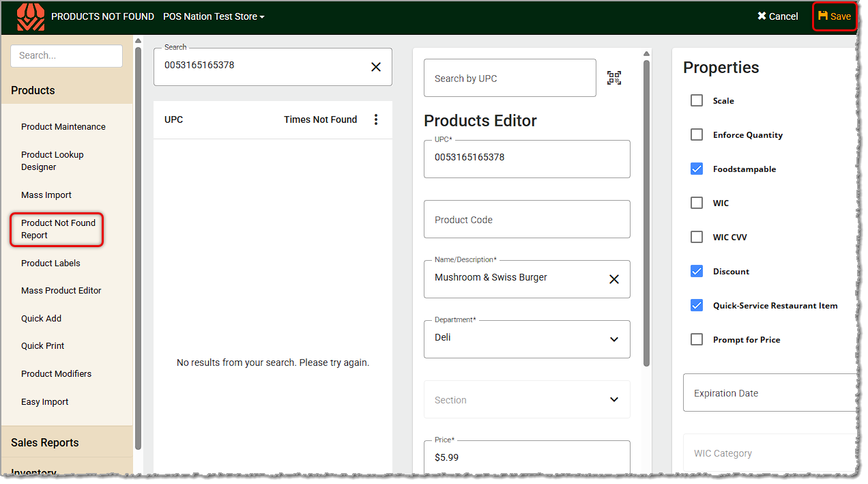The image size is (868, 484).
Task: Open Product Modifiers in sidebar
Action: (x=56, y=373)
